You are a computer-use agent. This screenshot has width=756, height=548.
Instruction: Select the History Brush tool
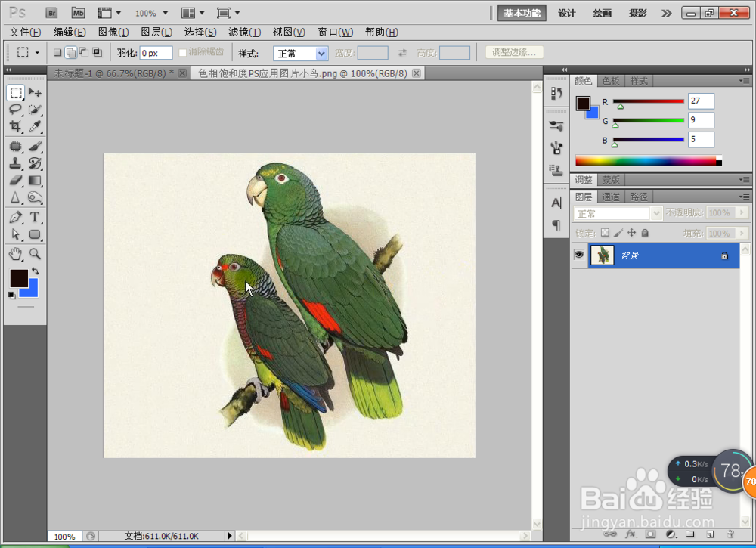click(35, 163)
